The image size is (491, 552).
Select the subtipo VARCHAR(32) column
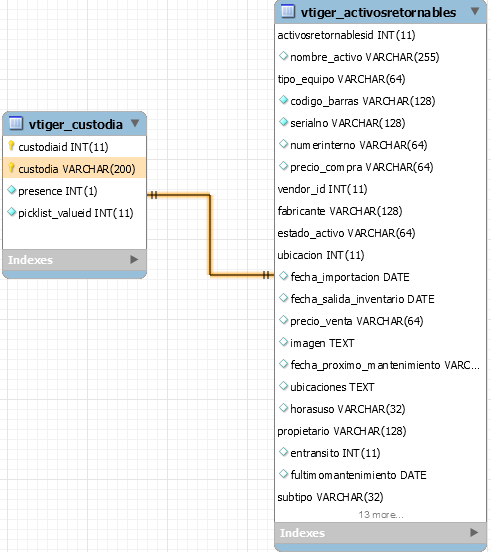(x=330, y=497)
